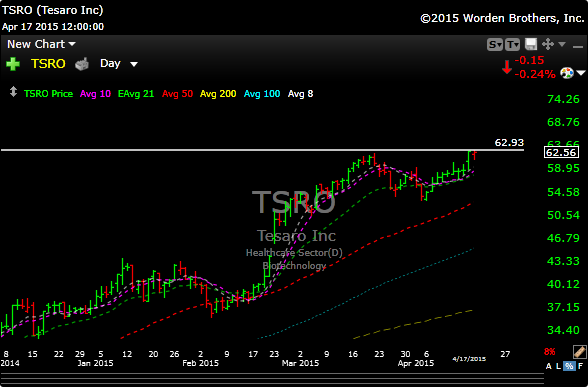Expand the gray arrow next to move icon
Viewport: 588px width, 387px height.
coord(562,44)
